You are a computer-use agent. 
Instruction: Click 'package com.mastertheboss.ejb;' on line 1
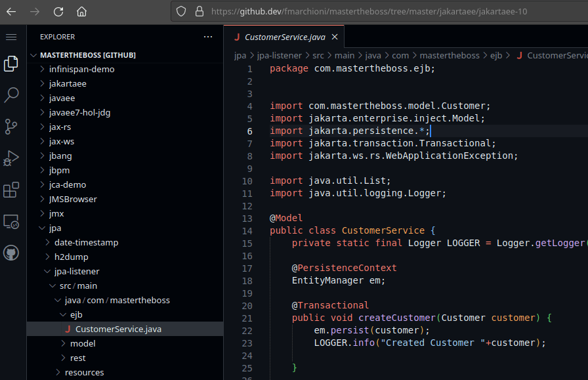[352, 69]
